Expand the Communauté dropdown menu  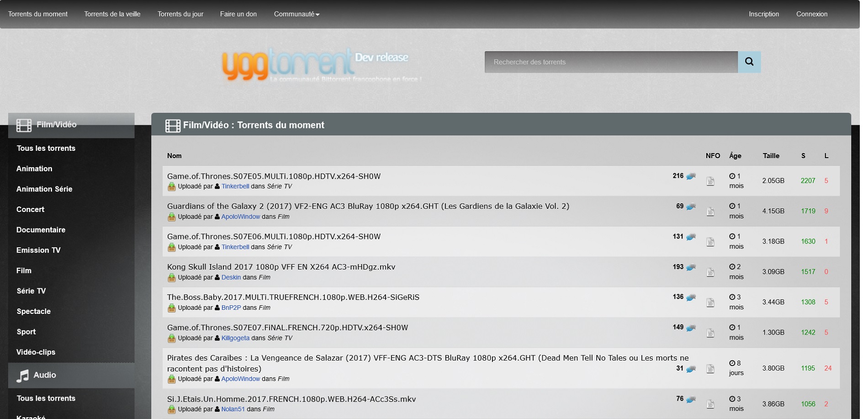296,14
